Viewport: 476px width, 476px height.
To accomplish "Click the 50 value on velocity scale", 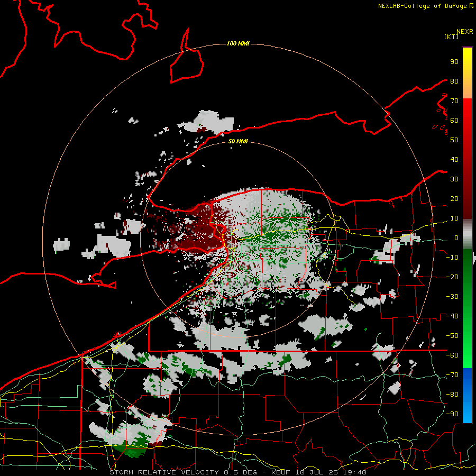I will (454, 140).
